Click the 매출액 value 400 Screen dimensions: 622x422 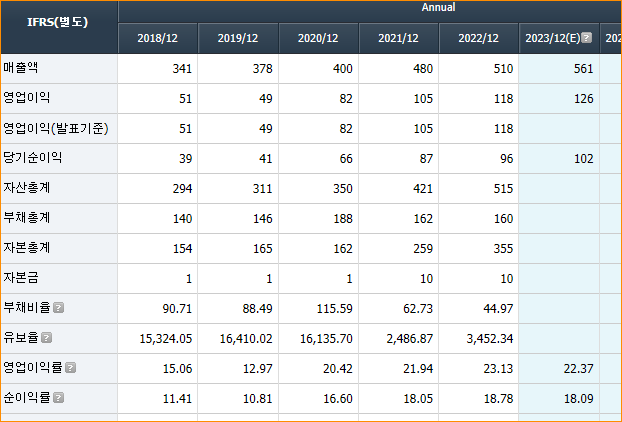(343, 69)
